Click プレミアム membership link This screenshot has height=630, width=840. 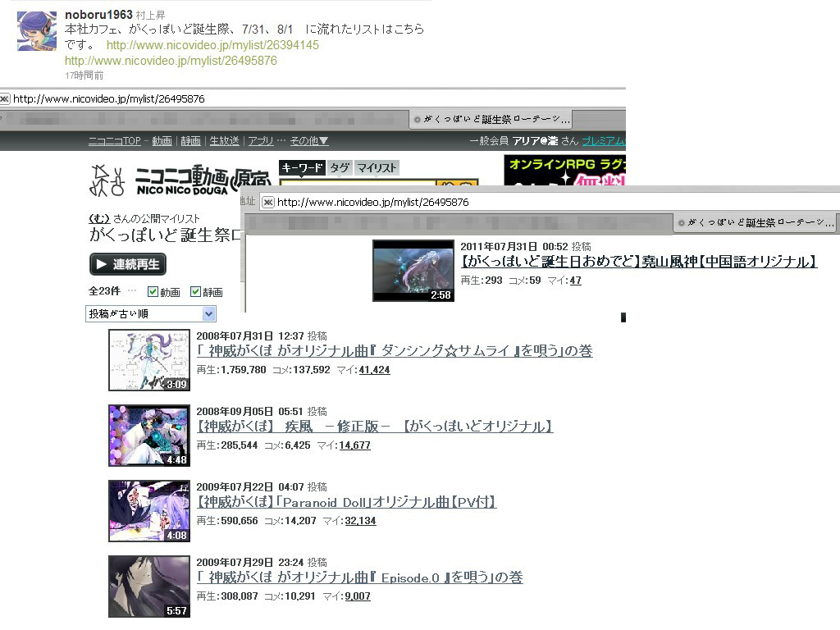click(603, 141)
